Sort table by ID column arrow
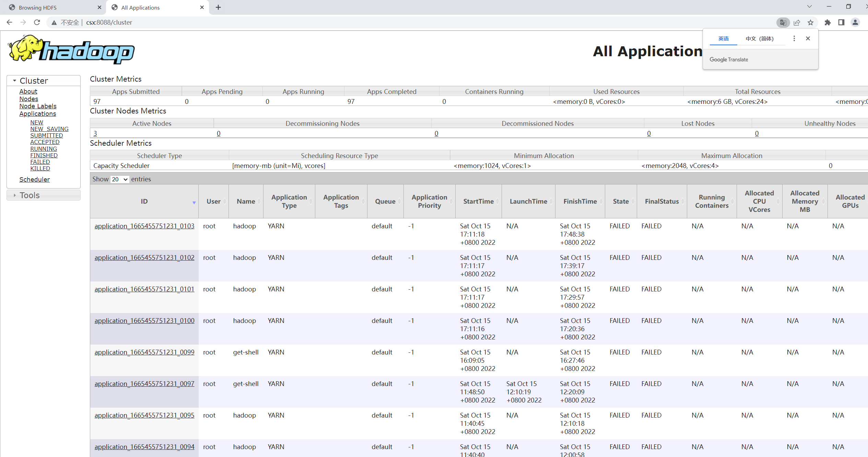The image size is (868, 457). pos(194,202)
